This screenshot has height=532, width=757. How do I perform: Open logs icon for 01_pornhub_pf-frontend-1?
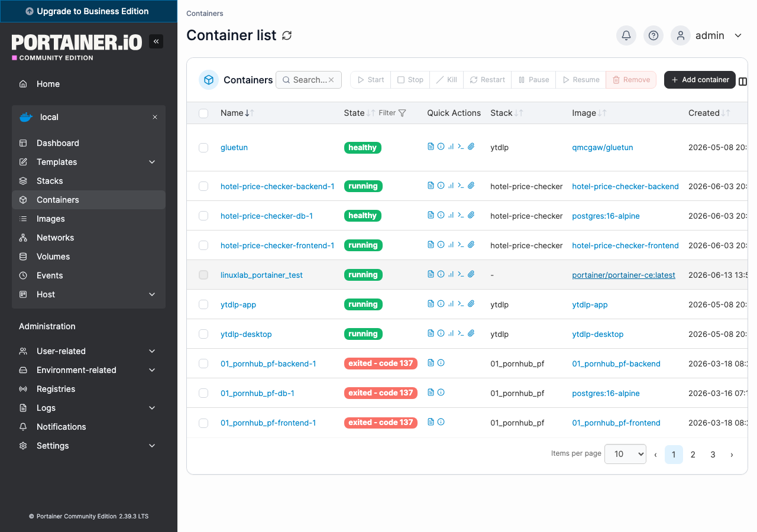[x=431, y=422]
